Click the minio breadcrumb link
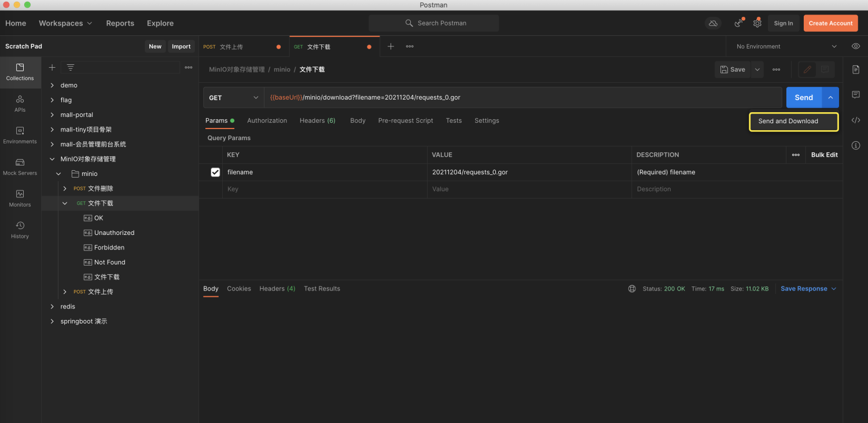This screenshot has height=423, width=868. click(x=282, y=69)
